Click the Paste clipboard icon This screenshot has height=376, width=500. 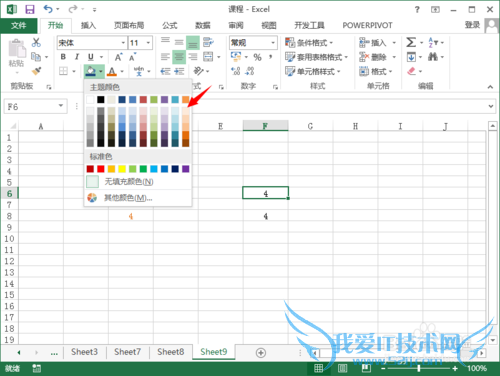[17, 49]
